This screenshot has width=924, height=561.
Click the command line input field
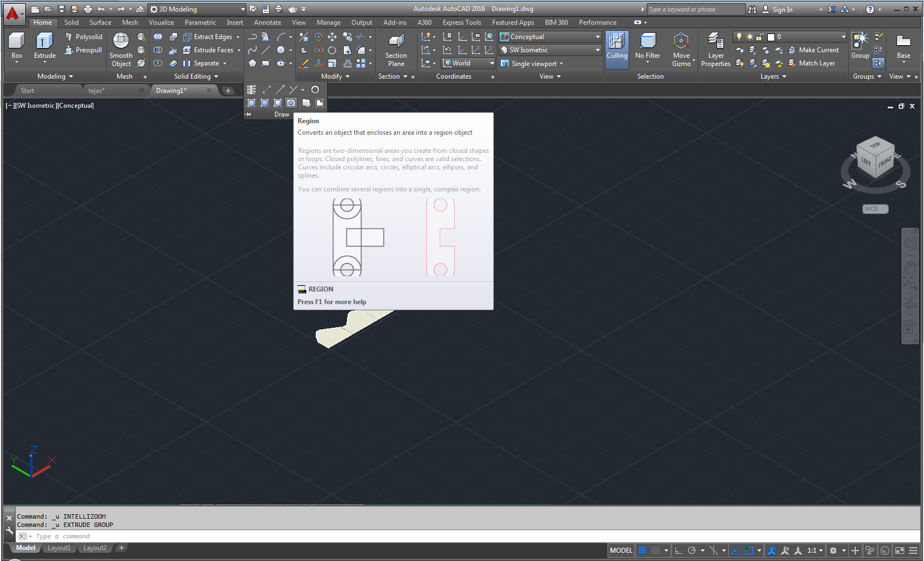pos(468,536)
